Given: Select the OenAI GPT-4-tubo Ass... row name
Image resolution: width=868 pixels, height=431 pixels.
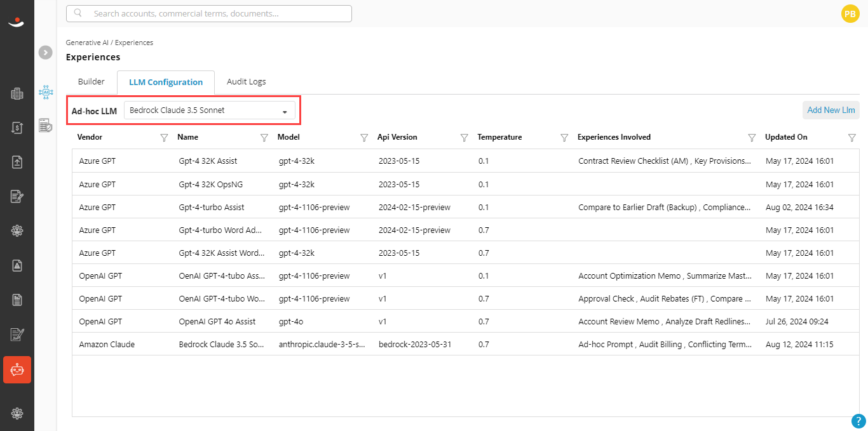Looking at the screenshot, I should click(x=222, y=275).
